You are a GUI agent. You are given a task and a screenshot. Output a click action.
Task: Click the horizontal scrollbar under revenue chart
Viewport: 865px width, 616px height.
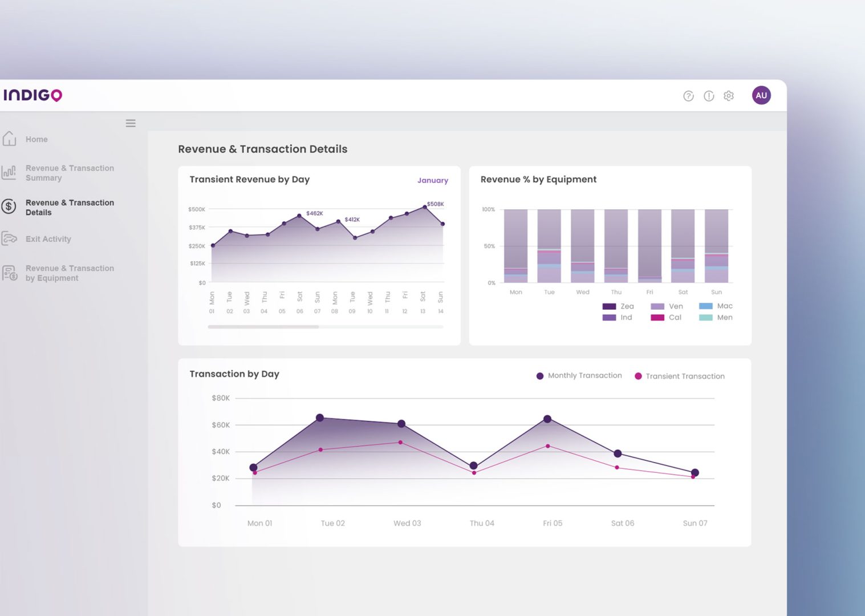(326, 327)
